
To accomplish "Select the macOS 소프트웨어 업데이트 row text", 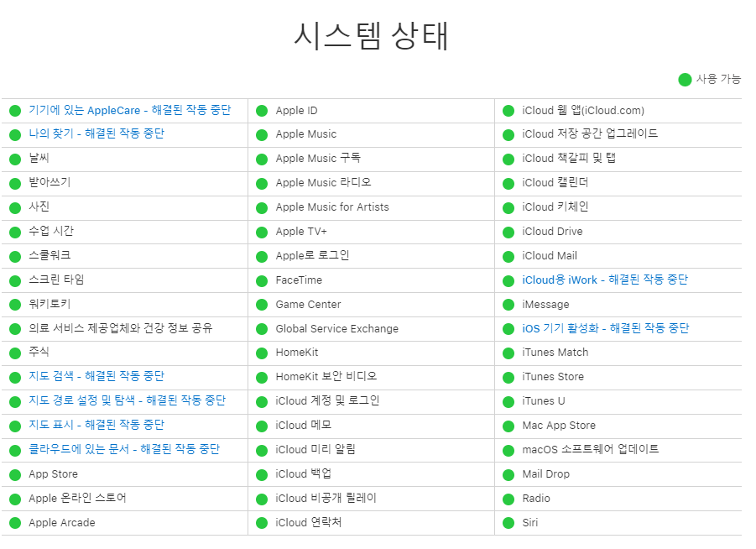I will (591, 450).
